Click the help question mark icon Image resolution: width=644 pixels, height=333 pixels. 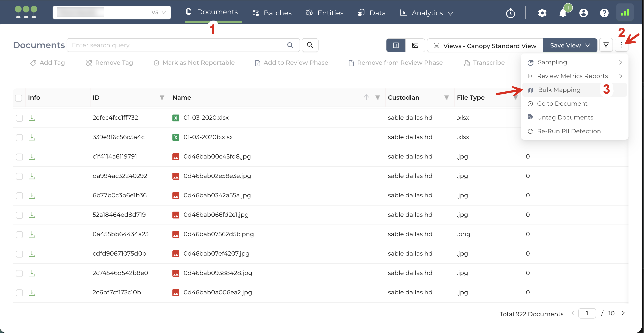(604, 13)
